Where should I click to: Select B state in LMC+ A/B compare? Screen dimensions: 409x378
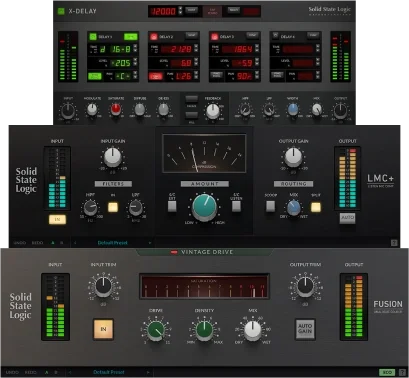61,243
